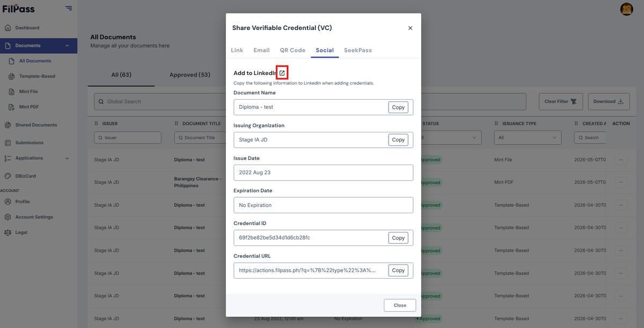Copy the Document Name value
Screen dimensions: 644x328
coord(398,107)
